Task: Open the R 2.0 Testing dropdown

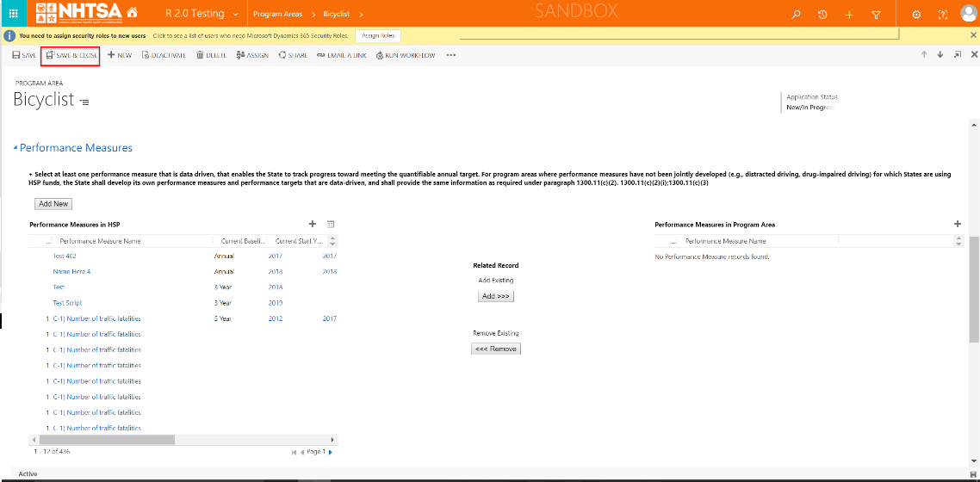Action: (202, 14)
